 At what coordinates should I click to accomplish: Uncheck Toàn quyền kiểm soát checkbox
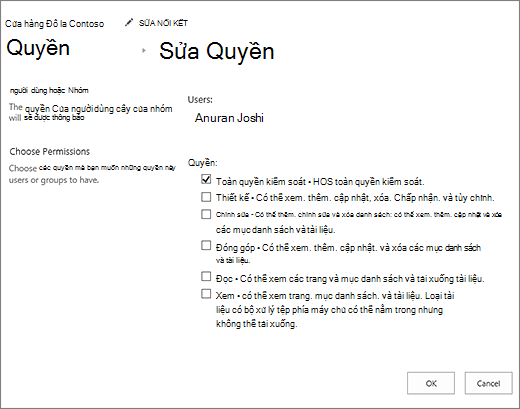point(206,179)
